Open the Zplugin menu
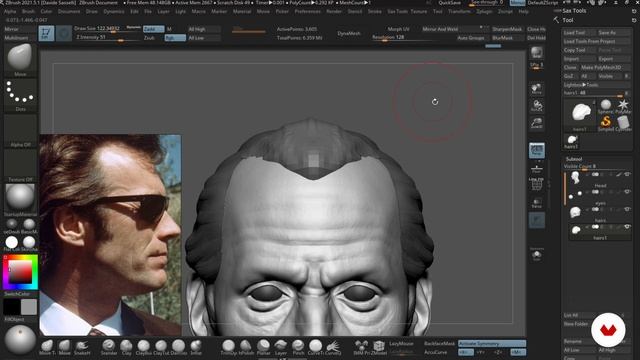Viewport: 640px width, 360px height. pyautogui.click(x=484, y=11)
